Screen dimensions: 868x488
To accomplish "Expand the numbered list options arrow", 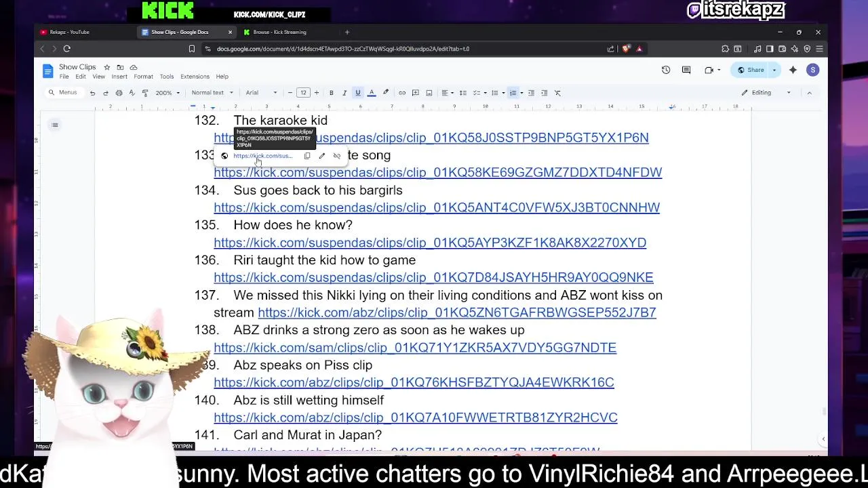I will pyautogui.click(x=521, y=93).
